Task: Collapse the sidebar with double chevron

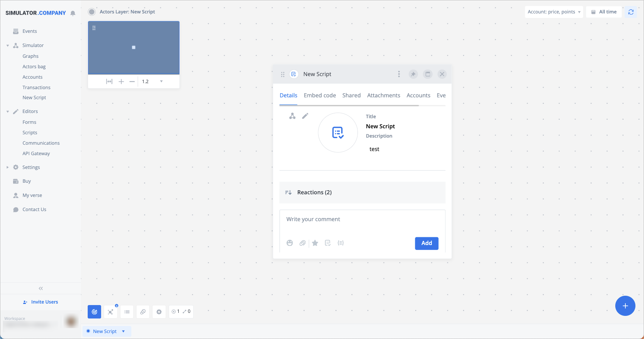Action: pos(41,289)
